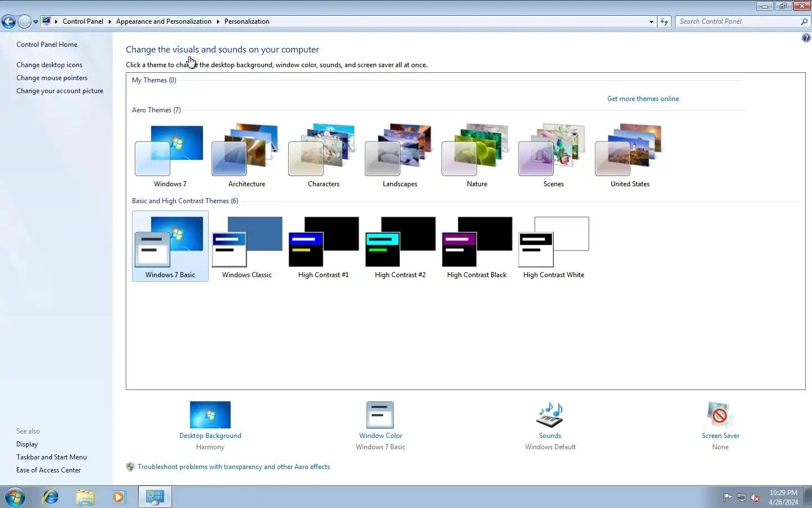This screenshot has width=812, height=508.
Task: Go to Control Panel breadcrumb
Action: [83, 21]
